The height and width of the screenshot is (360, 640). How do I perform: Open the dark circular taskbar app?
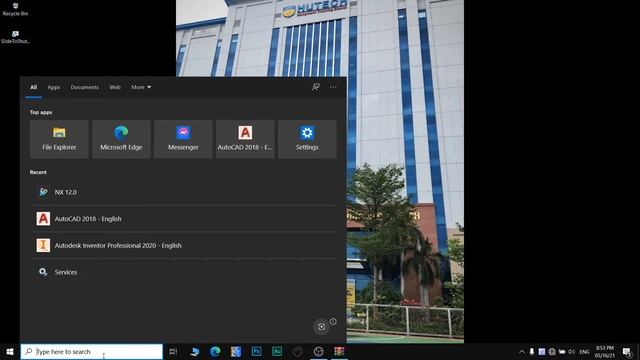(298, 351)
